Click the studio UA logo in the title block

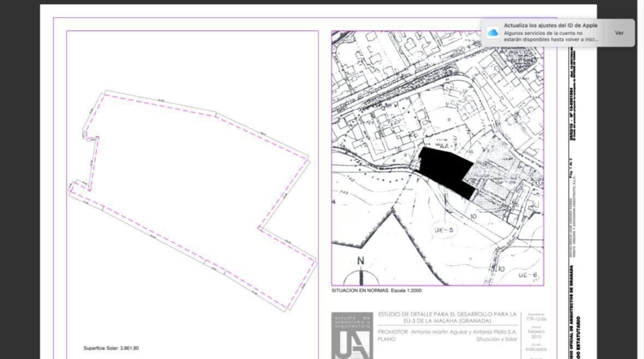(x=352, y=335)
